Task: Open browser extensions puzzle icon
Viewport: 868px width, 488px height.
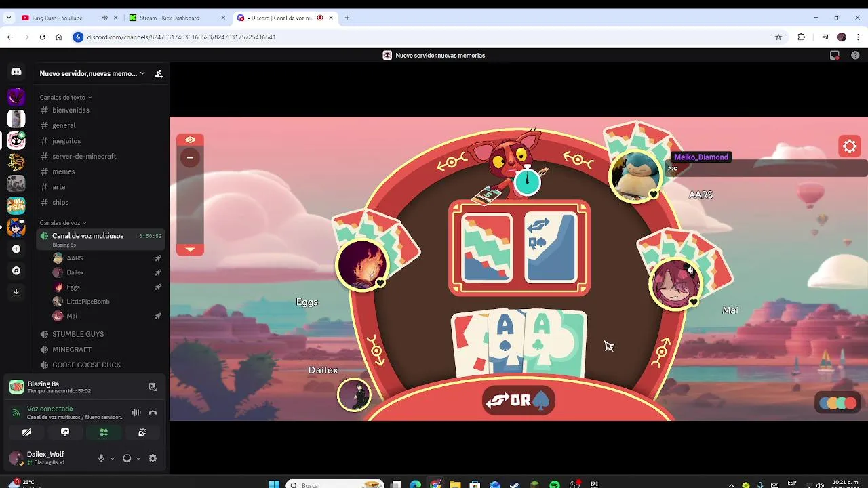Action: (801, 37)
